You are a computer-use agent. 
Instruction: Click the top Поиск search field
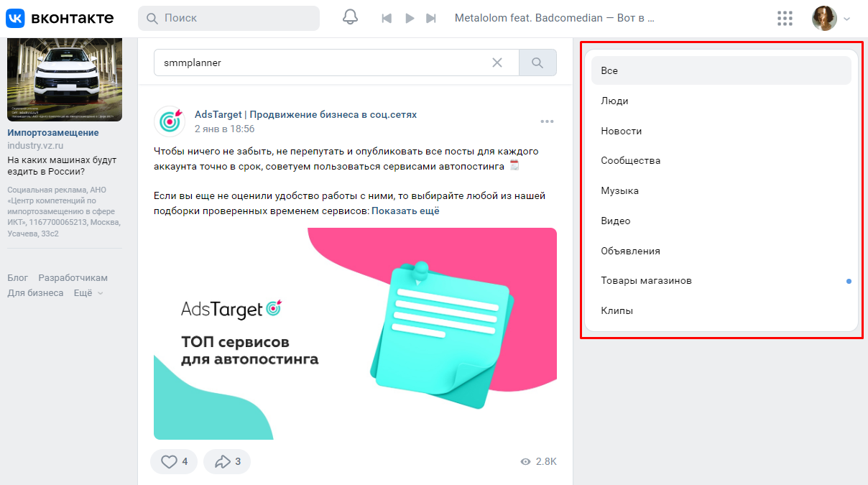[228, 18]
